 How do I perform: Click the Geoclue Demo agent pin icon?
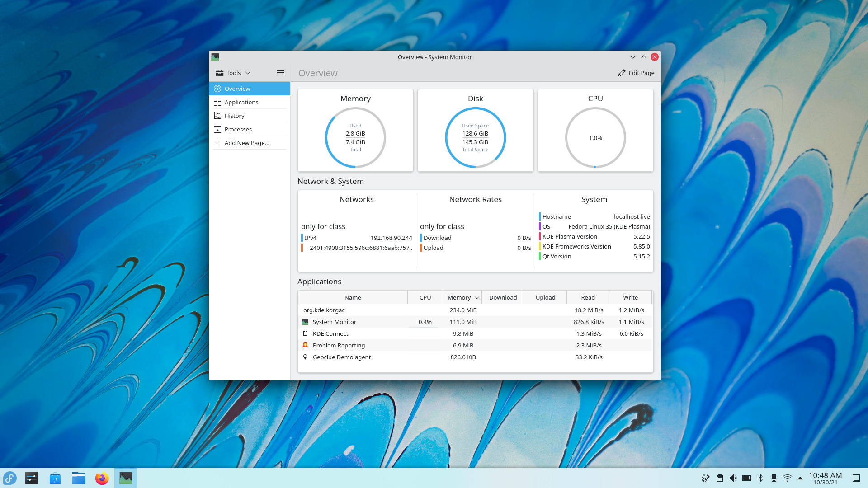(305, 357)
